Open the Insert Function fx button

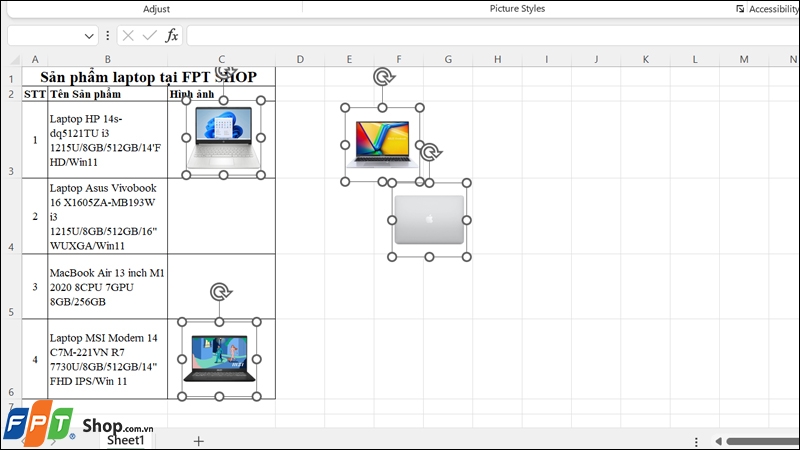click(x=172, y=36)
